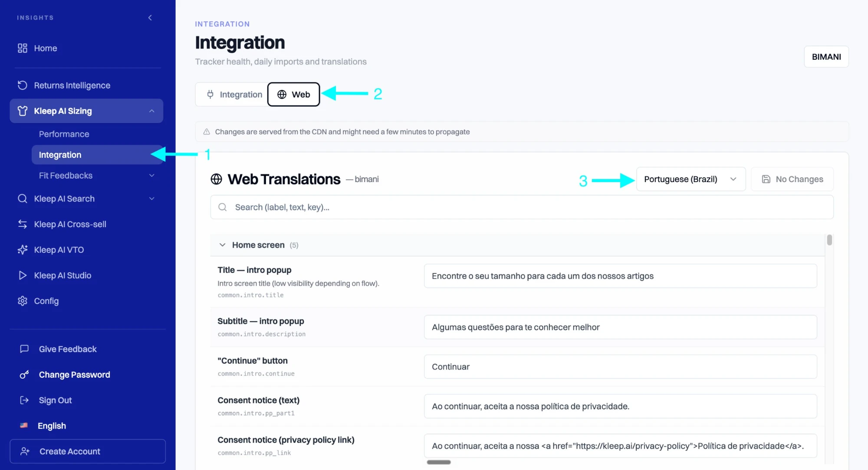Collapse sidebar with the chevron next to INSIGHTS

[x=150, y=18]
